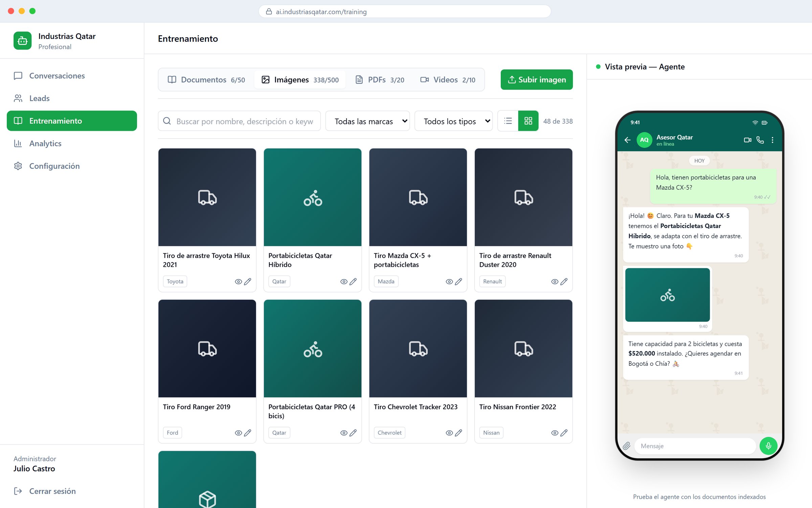Focus the Mensaje input field

point(695,446)
